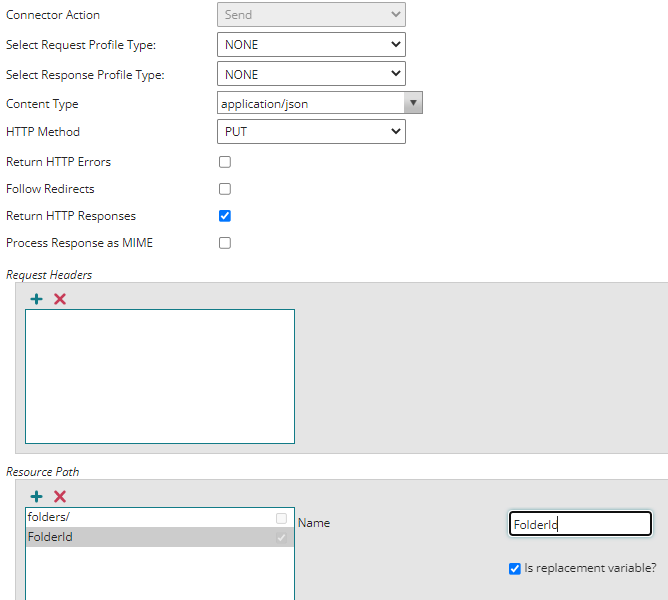Uncheck Is replacement variable option
668x600 pixels.
515,569
